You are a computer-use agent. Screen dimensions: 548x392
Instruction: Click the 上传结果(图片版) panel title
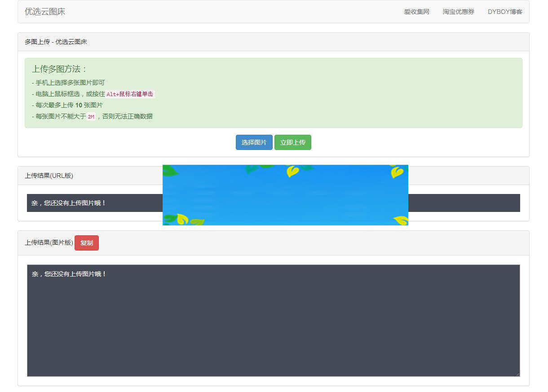(x=49, y=243)
